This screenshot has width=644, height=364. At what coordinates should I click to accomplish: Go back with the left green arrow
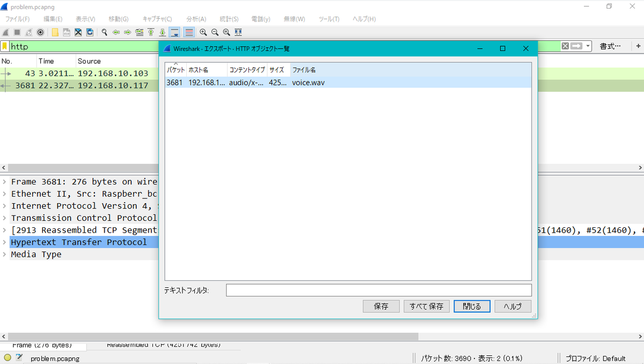116,32
